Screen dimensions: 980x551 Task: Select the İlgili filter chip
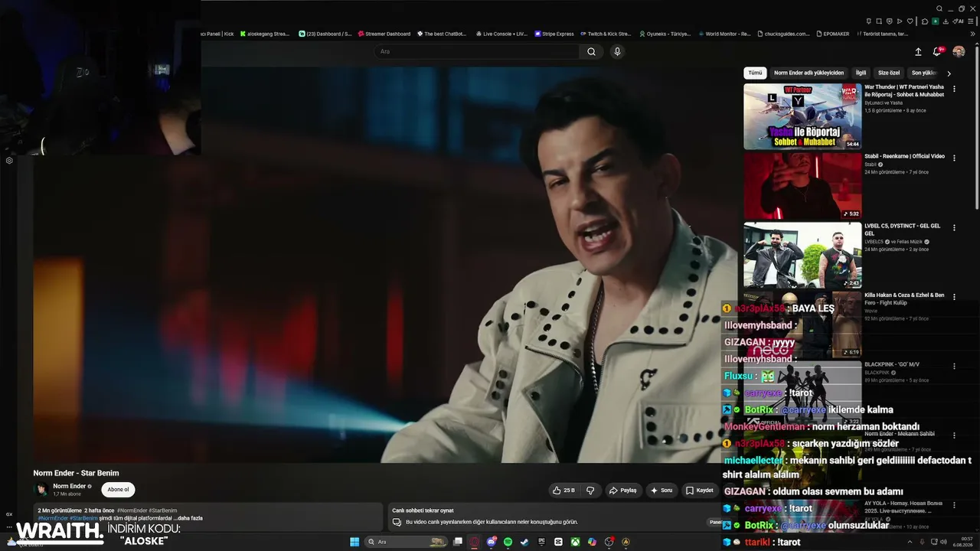point(861,73)
